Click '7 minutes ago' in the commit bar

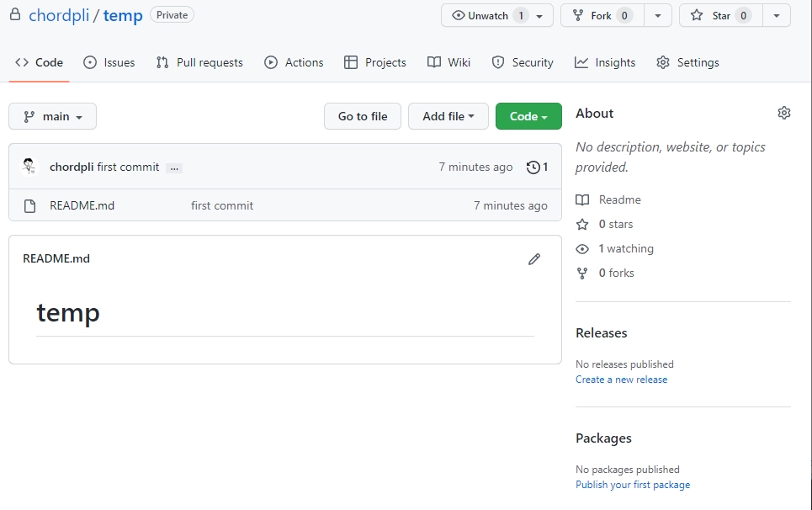[x=476, y=167]
